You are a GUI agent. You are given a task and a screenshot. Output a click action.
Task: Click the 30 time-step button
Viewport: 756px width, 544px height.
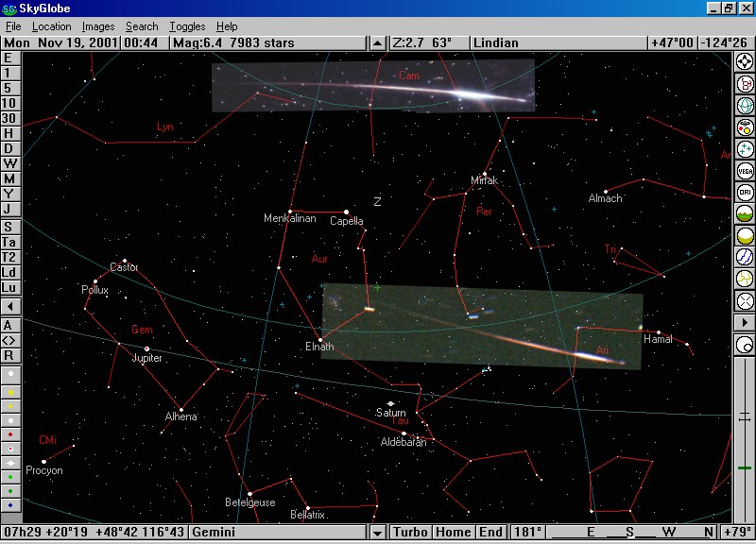9,118
